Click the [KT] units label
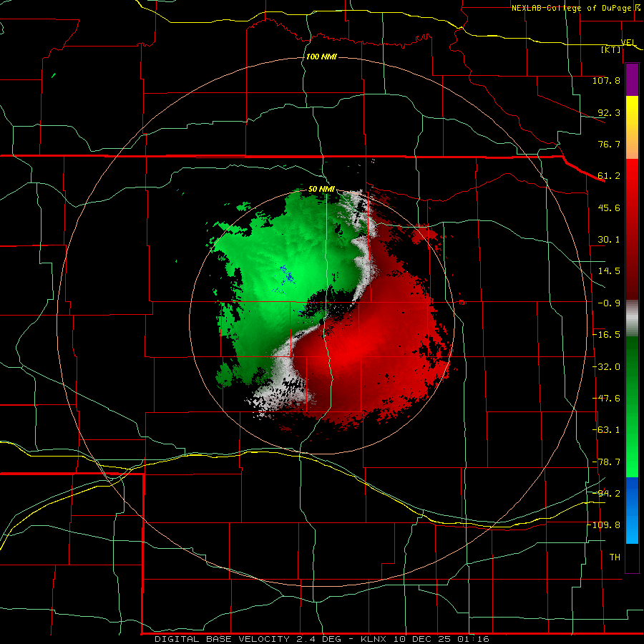 (611, 49)
